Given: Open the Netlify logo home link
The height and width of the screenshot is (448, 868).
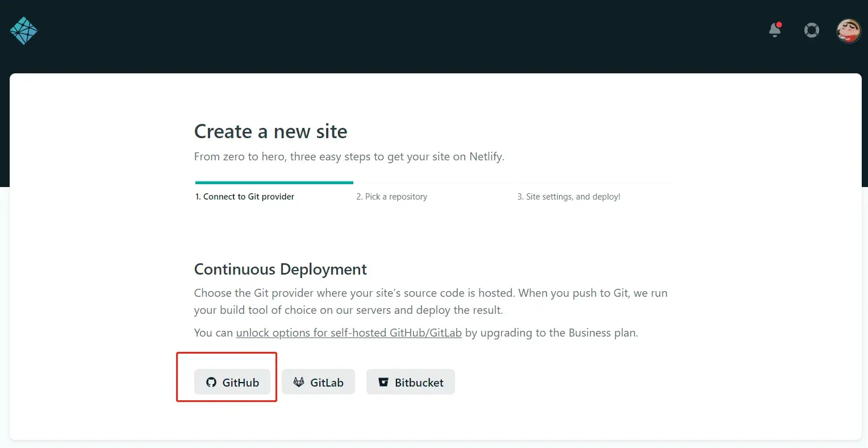Looking at the screenshot, I should click(24, 31).
